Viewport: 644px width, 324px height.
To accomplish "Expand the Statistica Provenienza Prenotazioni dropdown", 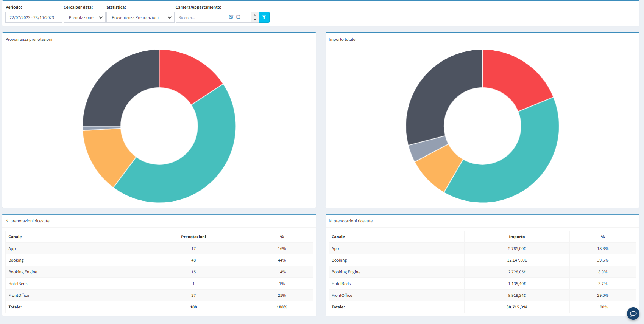I will 140,17.
